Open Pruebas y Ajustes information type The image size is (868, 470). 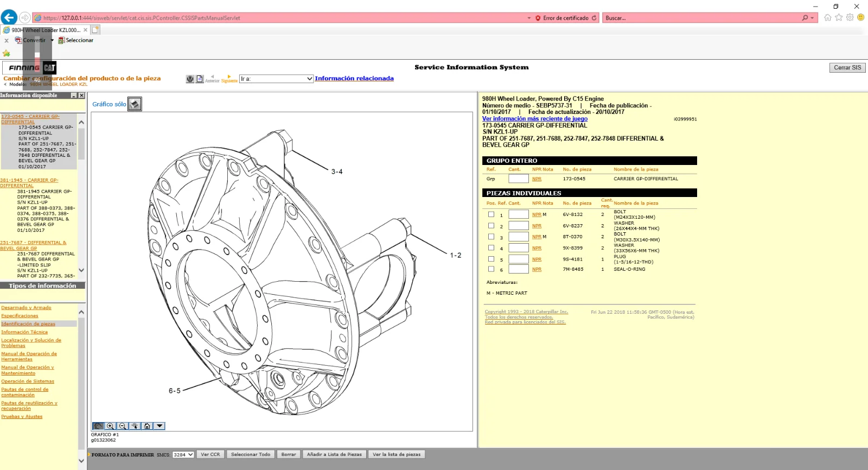(22, 417)
